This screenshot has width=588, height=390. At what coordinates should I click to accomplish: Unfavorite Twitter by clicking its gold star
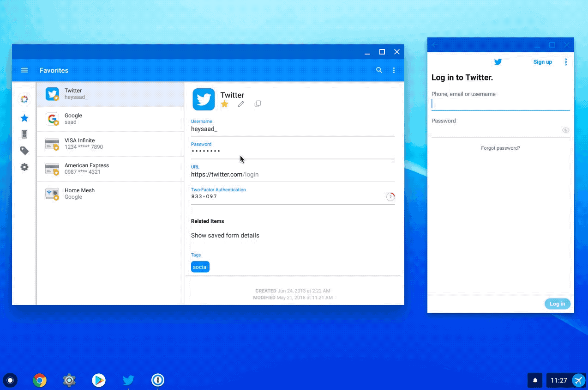(224, 104)
